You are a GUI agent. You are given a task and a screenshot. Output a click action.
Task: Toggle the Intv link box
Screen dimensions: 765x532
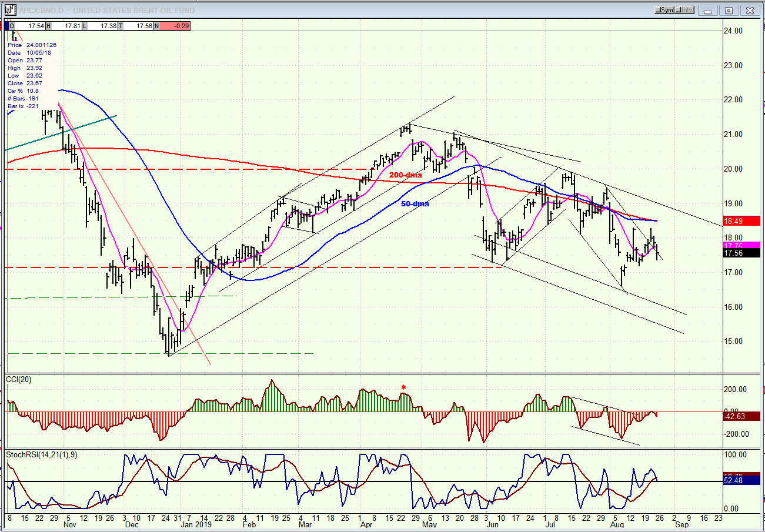click(685, 10)
